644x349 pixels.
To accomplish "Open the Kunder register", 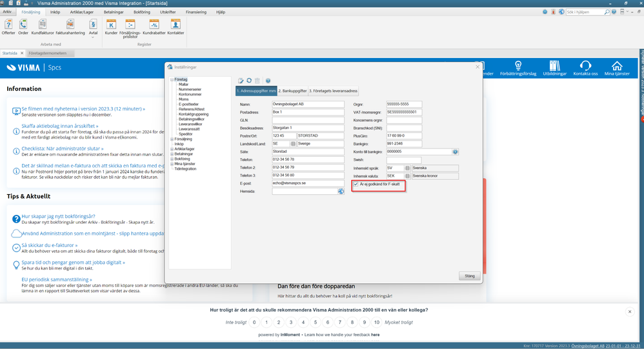I will click(111, 27).
